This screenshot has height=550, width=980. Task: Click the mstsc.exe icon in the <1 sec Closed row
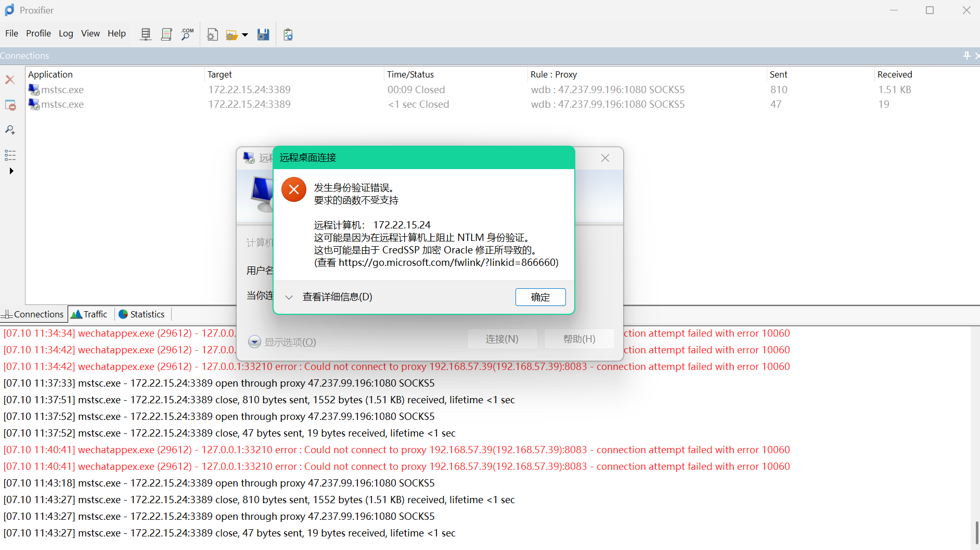click(34, 104)
